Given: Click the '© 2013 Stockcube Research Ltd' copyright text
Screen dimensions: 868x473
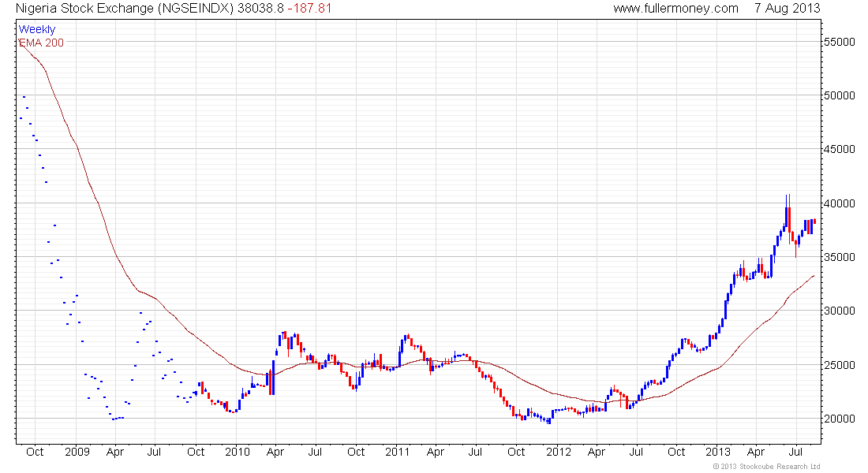Looking at the screenshot, I should click(x=766, y=467).
